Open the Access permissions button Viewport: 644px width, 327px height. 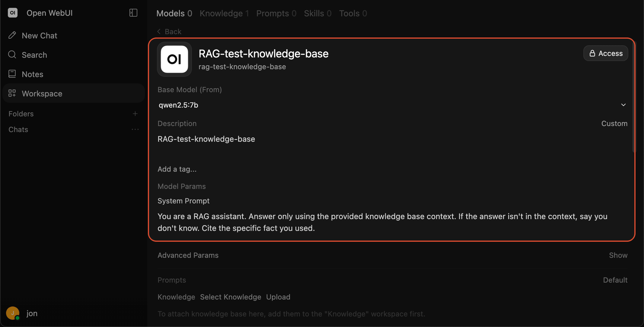tap(606, 53)
